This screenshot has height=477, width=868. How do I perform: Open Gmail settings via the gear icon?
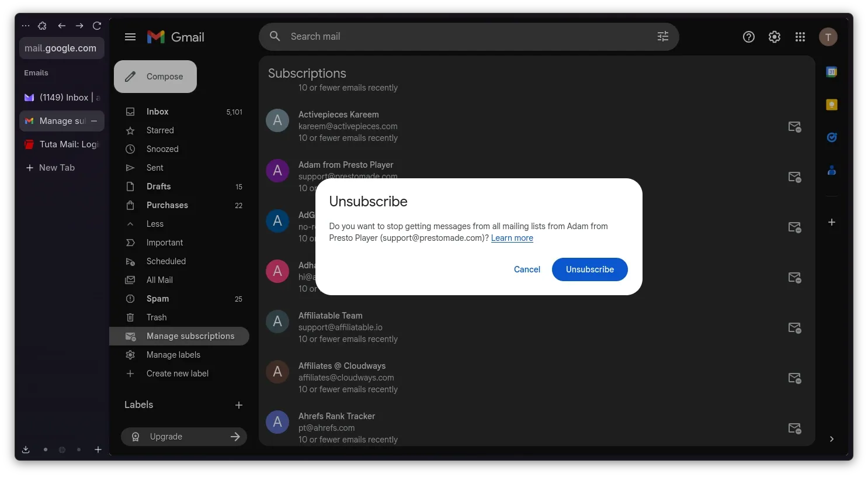(x=774, y=36)
